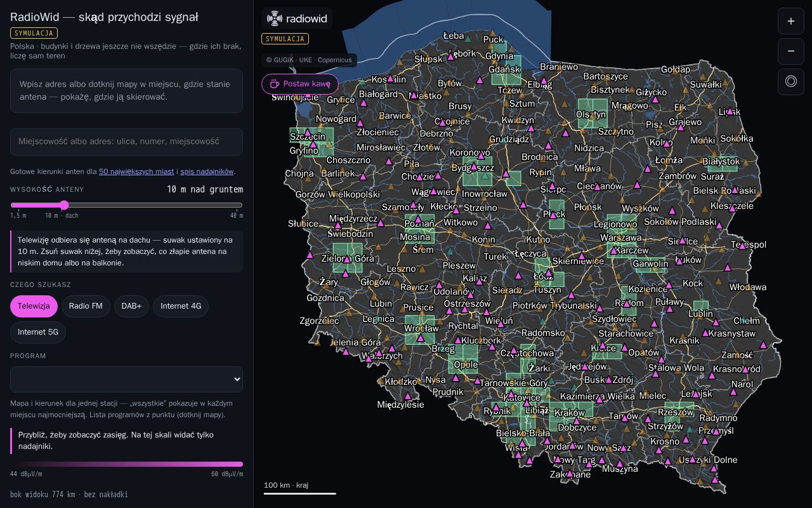Click the Postaw kawę button
Screen dimensions: 812x508
300,84
